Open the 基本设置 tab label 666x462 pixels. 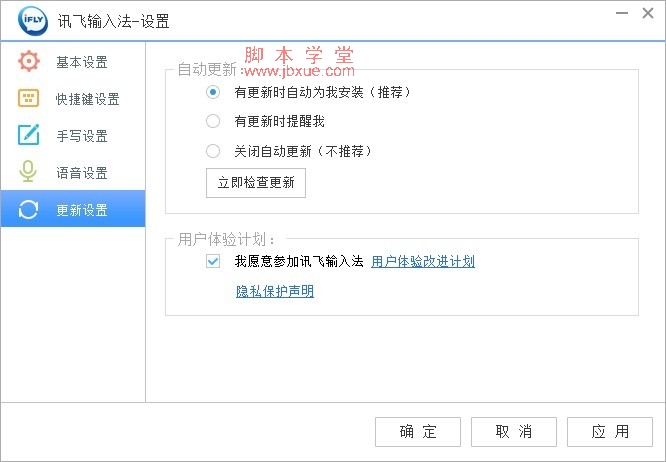[x=82, y=62]
